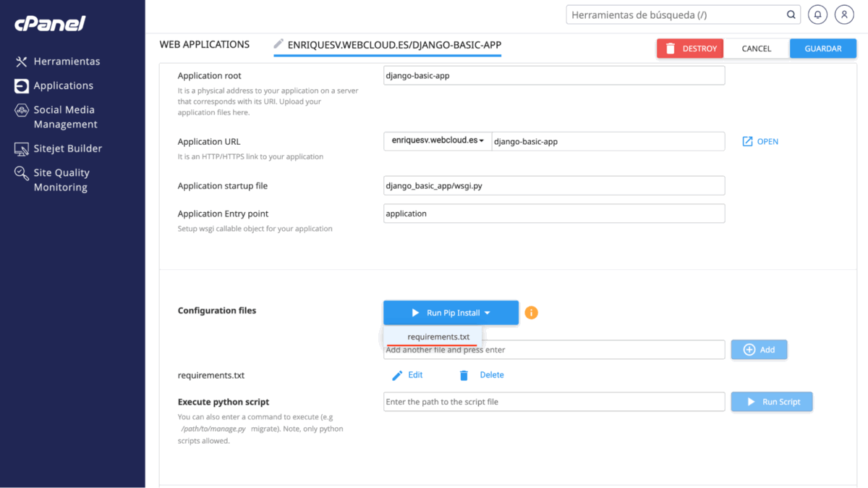
Task: Click the Run Pip Install button
Action: tap(451, 313)
